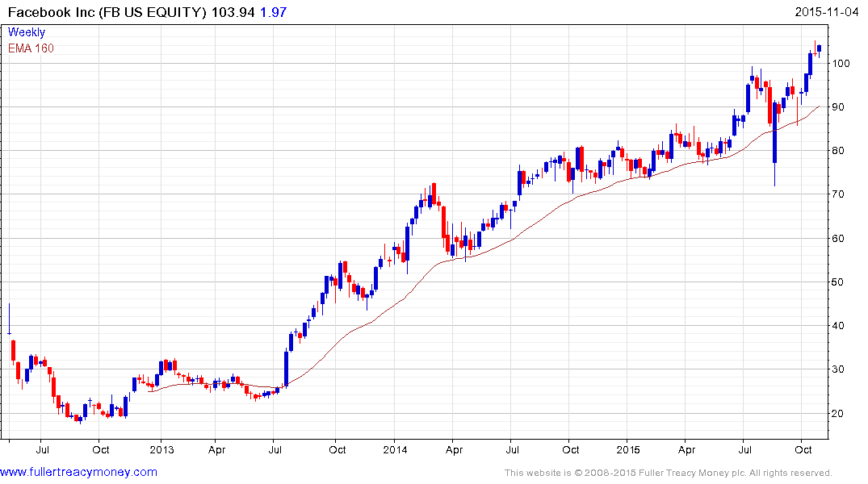Click the 100 price axis label

click(x=841, y=63)
